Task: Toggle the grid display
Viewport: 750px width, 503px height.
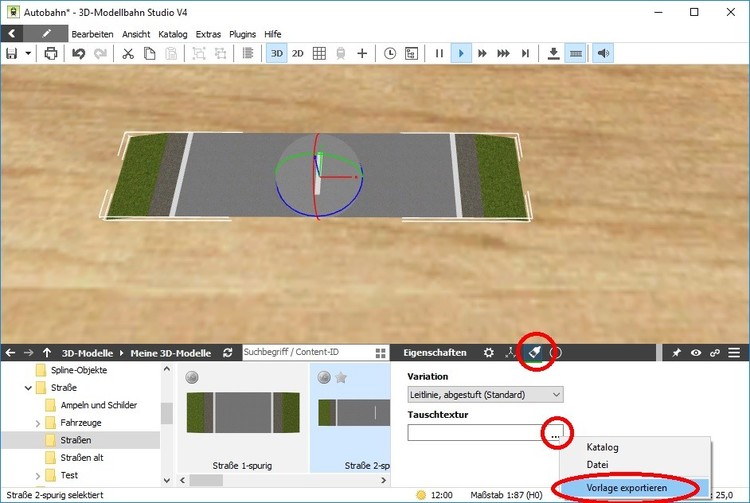Action: (x=319, y=54)
